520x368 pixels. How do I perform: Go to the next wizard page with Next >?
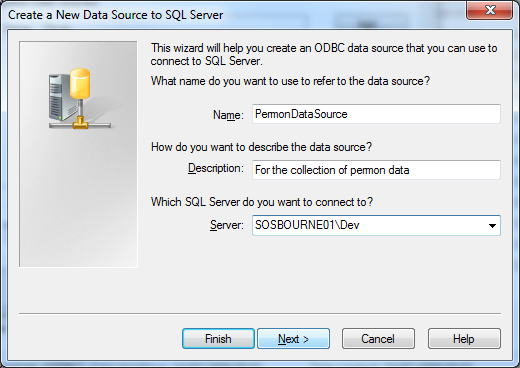coord(294,339)
